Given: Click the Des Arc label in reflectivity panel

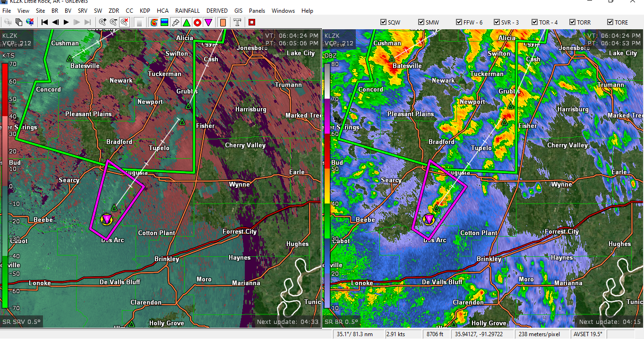Looking at the screenshot, I should pos(435,240).
